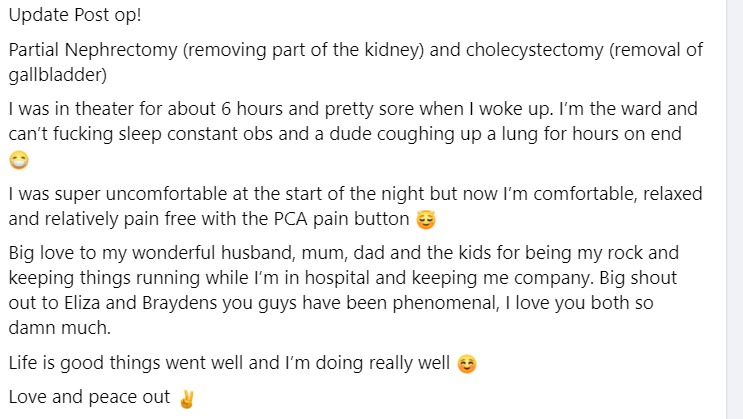Click the 'Update Post op!' heading text
The height and width of the screenshot is (419, 743).
point(75,15)
